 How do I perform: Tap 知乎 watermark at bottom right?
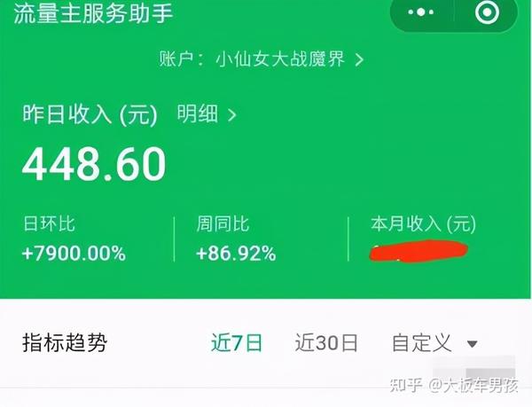point(406,386)
